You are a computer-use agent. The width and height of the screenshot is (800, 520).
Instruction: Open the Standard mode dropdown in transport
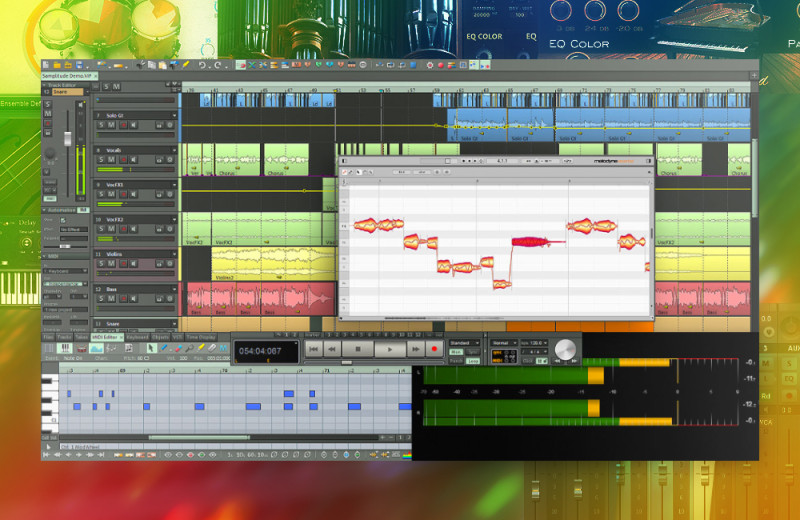point(464,342)
